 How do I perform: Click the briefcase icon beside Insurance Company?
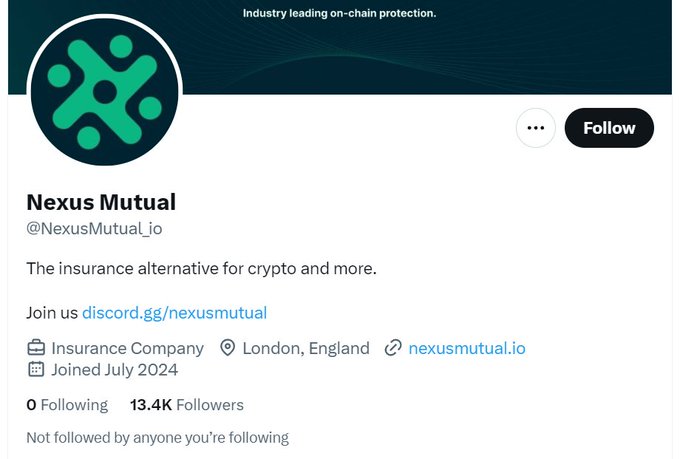[x=36, y=348]
